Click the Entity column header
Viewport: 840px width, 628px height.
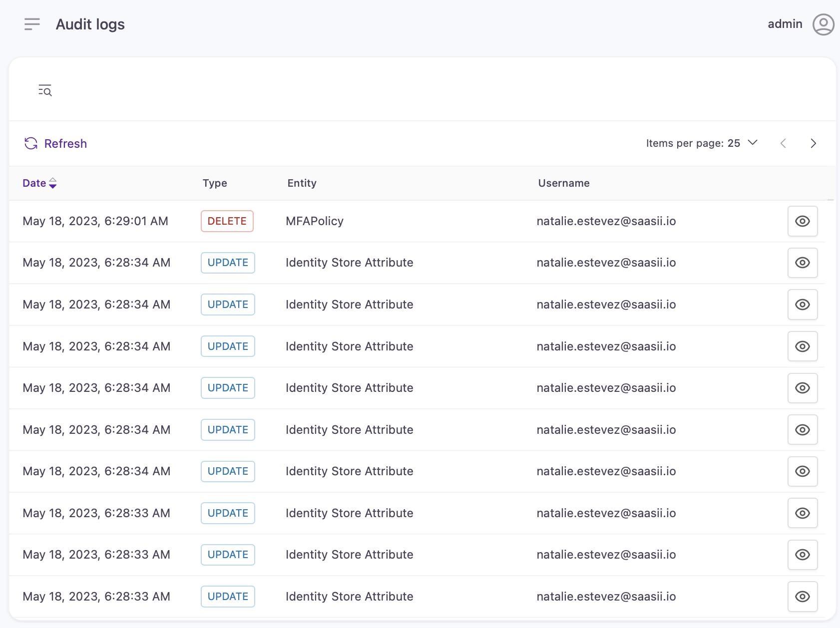pos(302,183)
